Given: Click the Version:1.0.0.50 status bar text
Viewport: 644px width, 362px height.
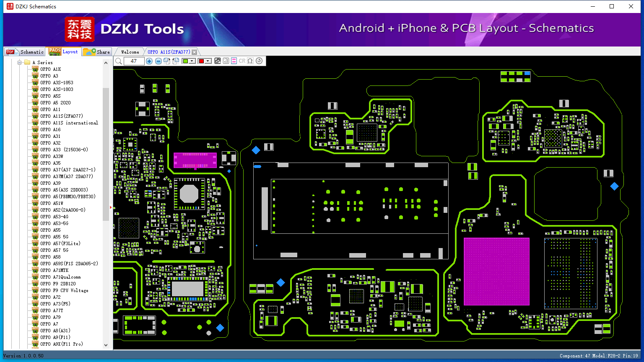Looking at the screenshot, I should click(23, 356).
